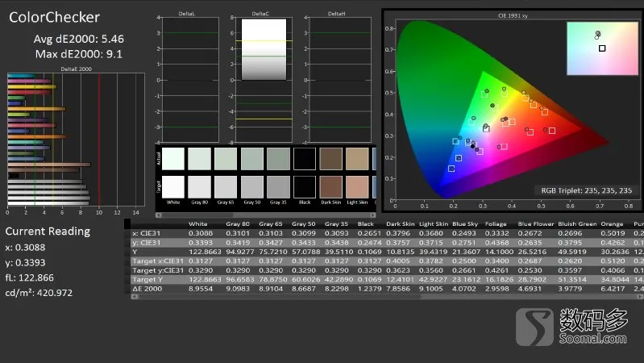Viewport: 644px width, 363px height.
Task: Click the data table scrollbar left arrow
Action: tap(134, 296)
